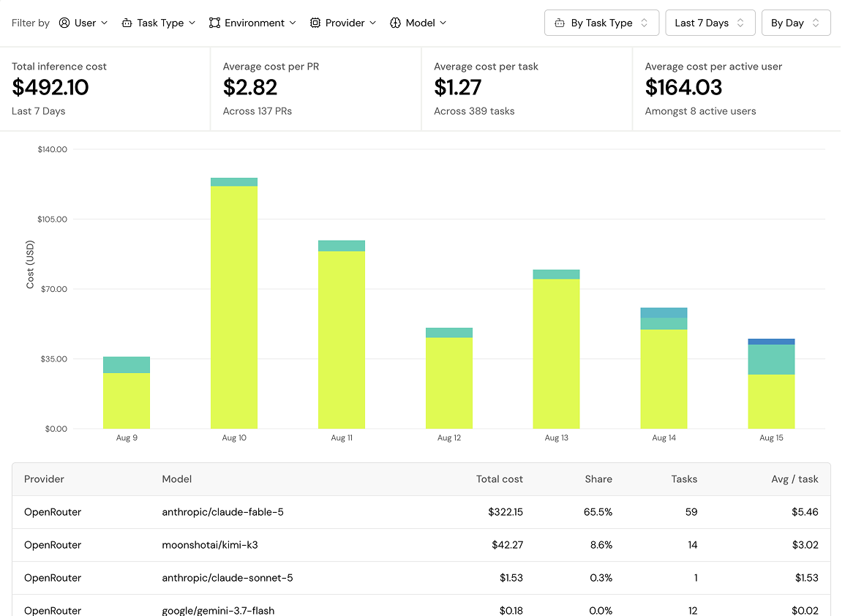
Task: Click the tasks count 14 cell
Action: [693, 545]
